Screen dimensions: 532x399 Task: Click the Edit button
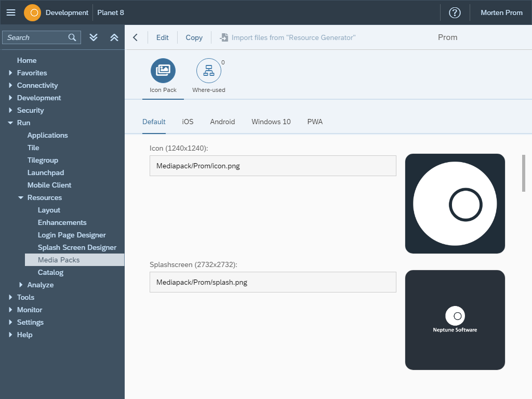coord(163,37)
